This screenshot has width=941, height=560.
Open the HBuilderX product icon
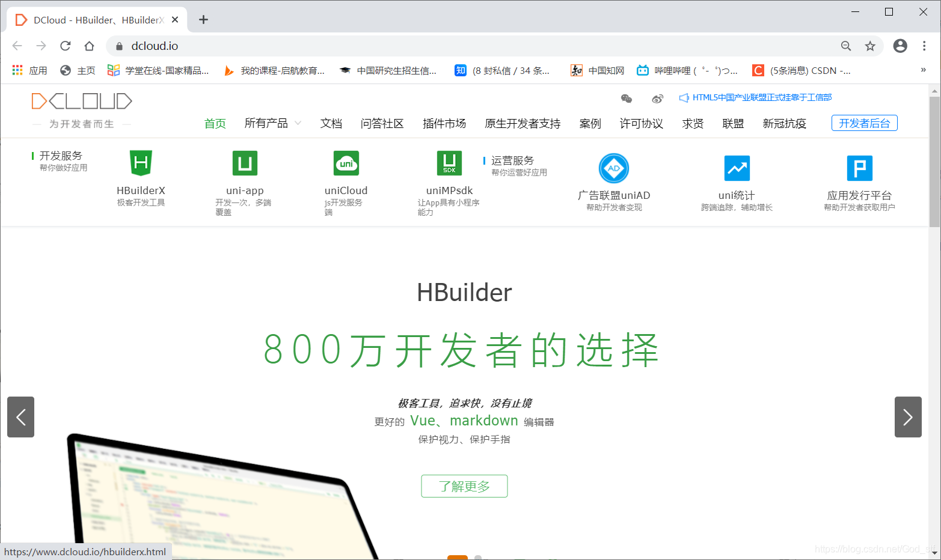[141, 163]
